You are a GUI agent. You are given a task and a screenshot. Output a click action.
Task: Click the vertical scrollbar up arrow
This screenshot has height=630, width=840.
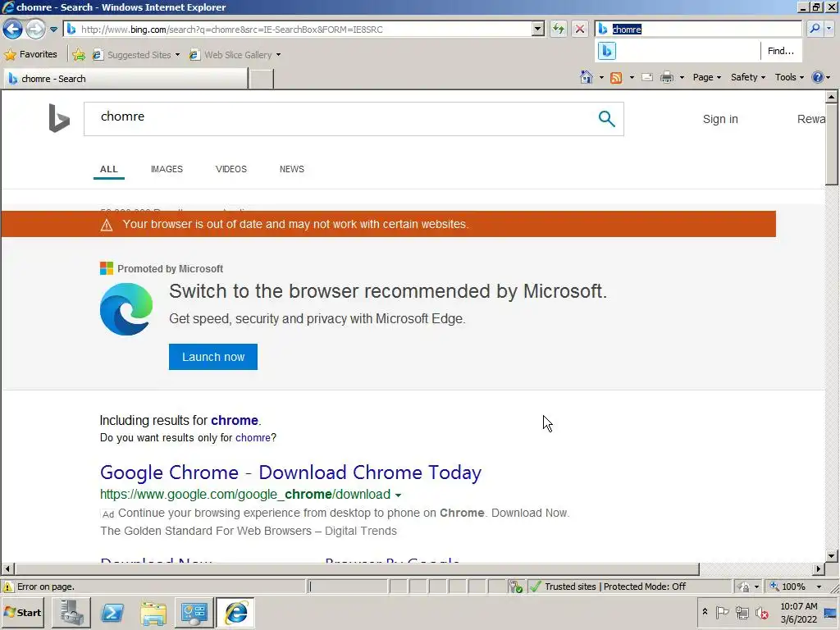(832, 97)
